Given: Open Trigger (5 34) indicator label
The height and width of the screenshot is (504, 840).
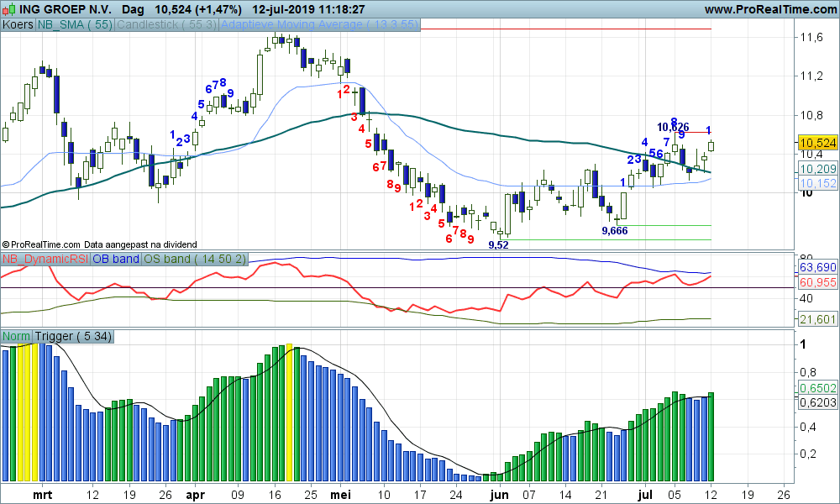Looking at the screenshot, I should coord(73,336).
